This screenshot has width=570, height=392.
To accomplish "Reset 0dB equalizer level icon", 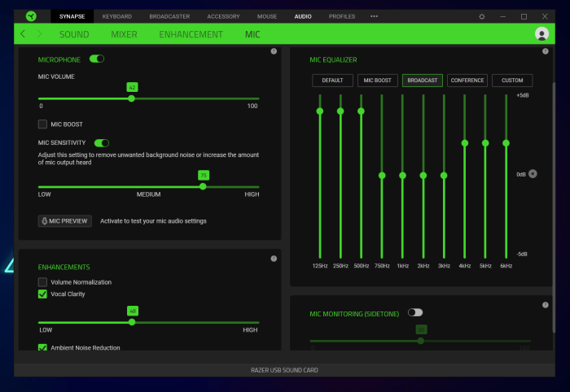I will [x=533, y=173].
